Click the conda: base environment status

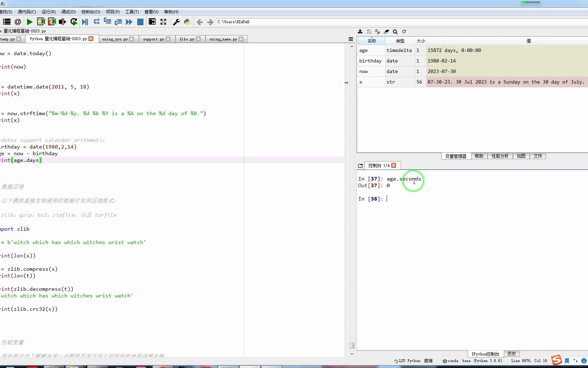[x=472, y=361]
